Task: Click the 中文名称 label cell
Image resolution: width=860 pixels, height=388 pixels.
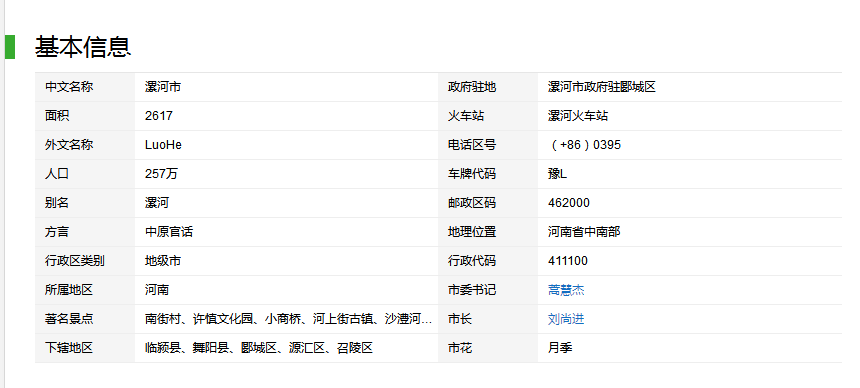Action: [x=85, y=87]
